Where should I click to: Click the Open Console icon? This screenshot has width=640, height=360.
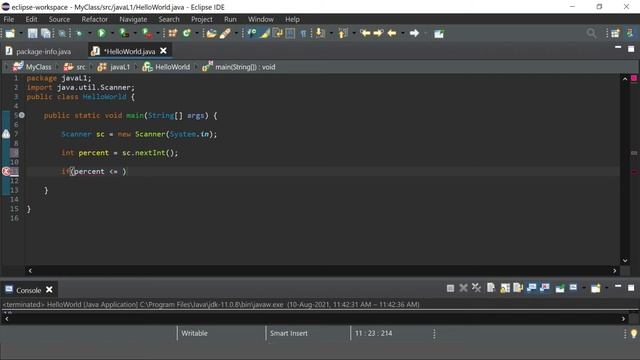596,288
